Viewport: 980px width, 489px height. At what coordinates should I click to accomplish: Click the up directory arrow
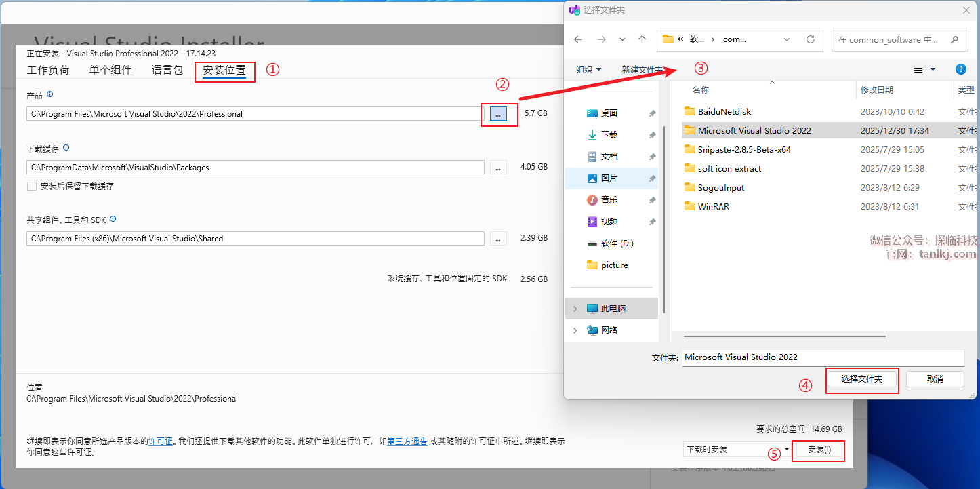point(642,39)
